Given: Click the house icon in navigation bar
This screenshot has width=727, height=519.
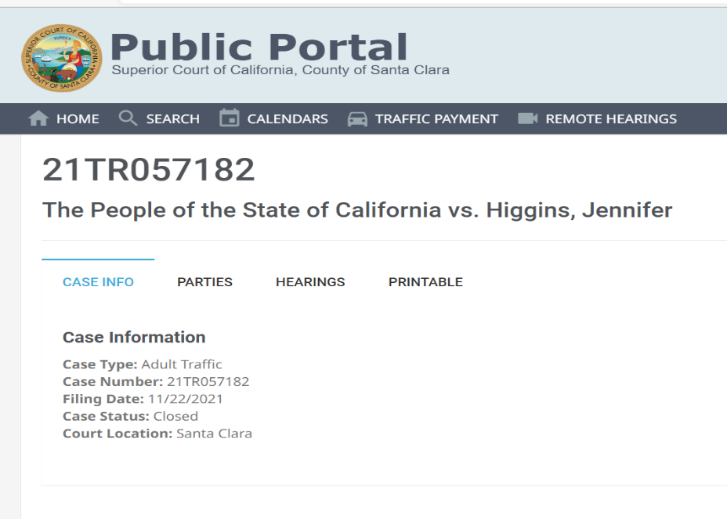Looking at the screenshot, I should point(39,119).
